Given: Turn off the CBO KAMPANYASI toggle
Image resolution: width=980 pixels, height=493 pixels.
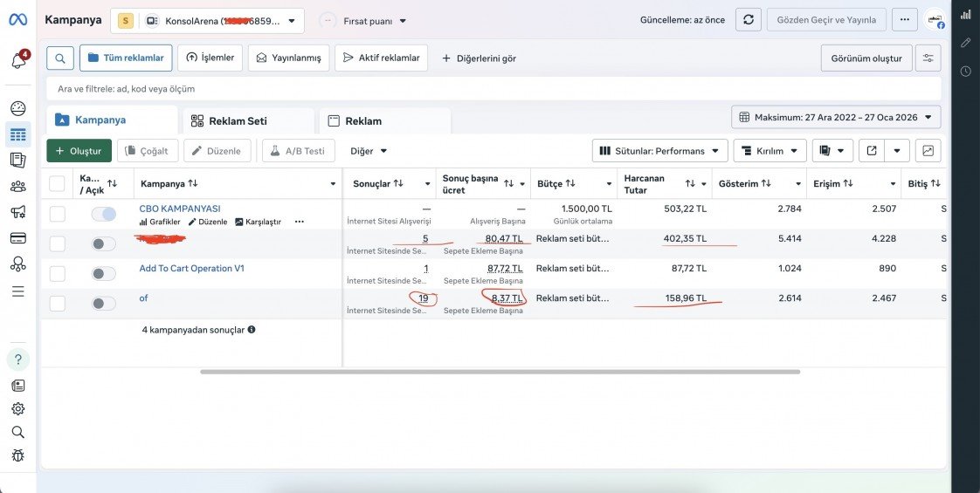Looking at the screenshot, I should tap(104, 214).
